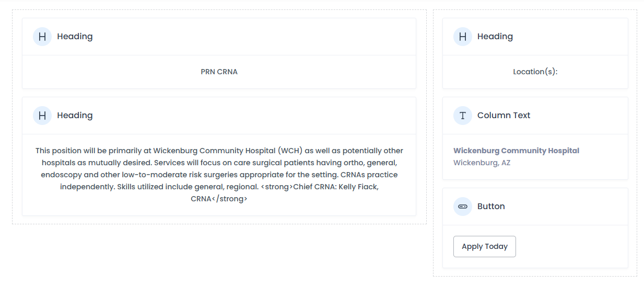Select the Heading label above the job description

[75, 116]
